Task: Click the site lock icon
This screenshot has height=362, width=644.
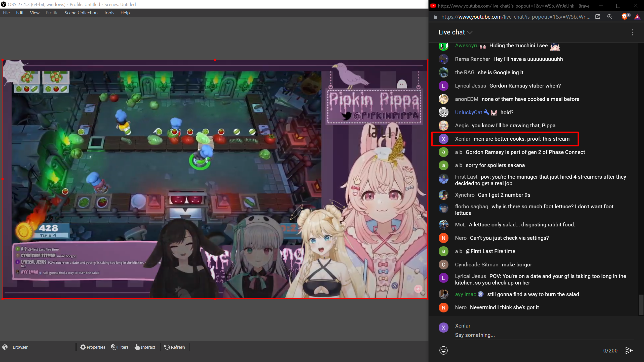Action: pos(435,17)
